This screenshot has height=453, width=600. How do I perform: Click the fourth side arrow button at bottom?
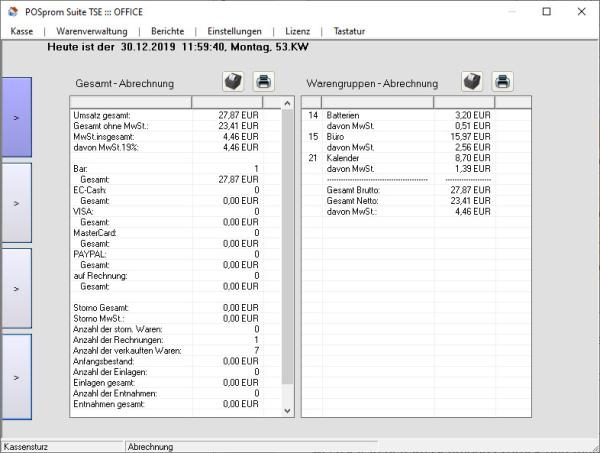[16, 376]
